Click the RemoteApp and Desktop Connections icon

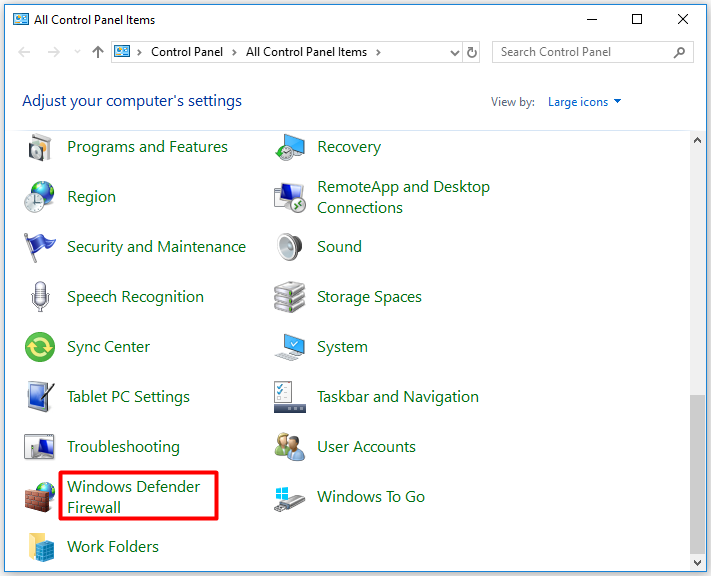290,198
